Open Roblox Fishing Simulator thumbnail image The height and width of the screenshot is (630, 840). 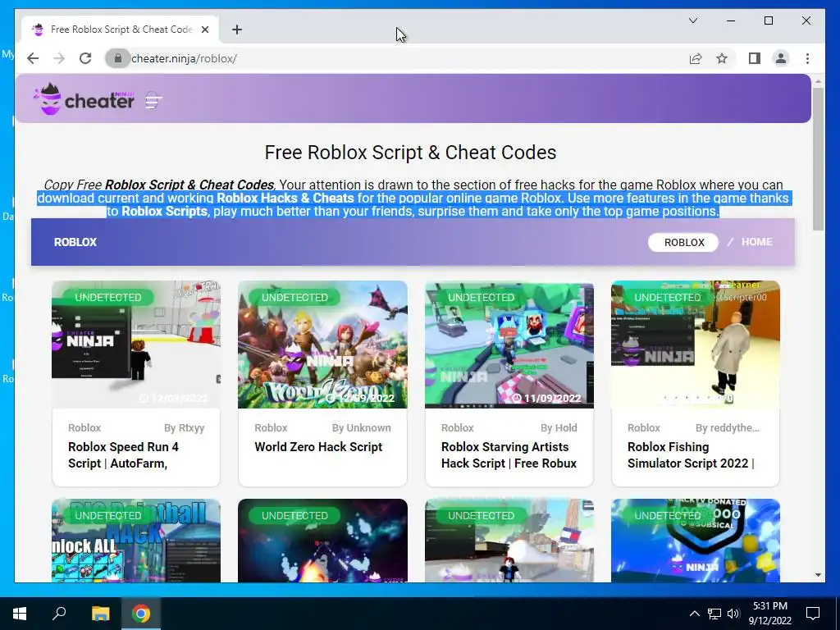(x=696, y=345)
